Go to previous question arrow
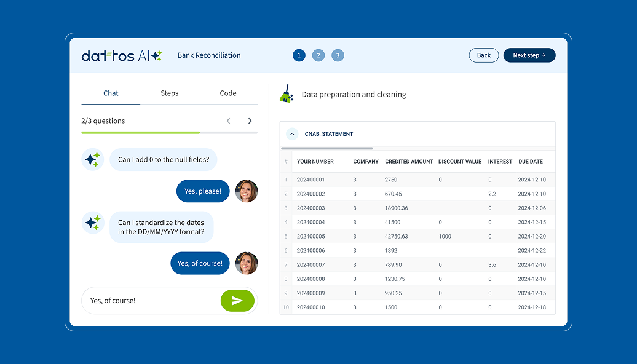637x364 pixels. (228, 121)
